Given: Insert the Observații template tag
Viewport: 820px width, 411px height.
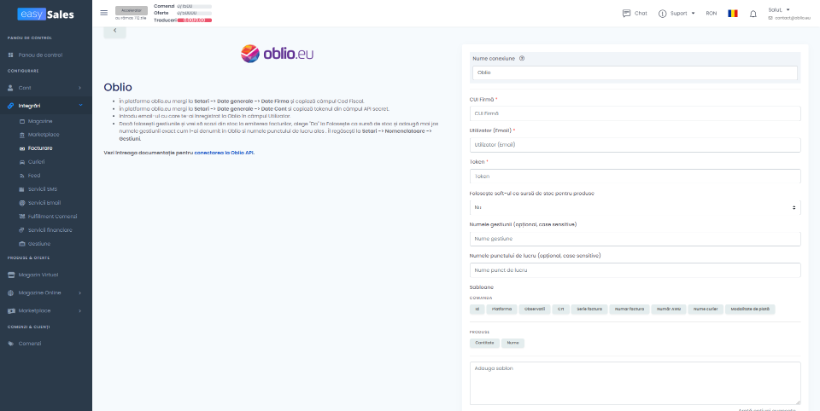Looking at the screenshot, I should tap(534, 310).
